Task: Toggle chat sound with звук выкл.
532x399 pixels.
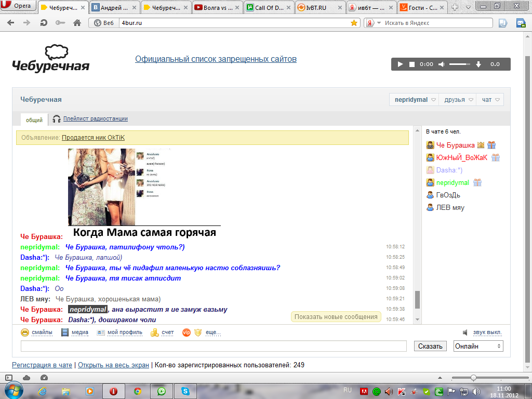Action: pyautogui.click(x=487, y=332)
